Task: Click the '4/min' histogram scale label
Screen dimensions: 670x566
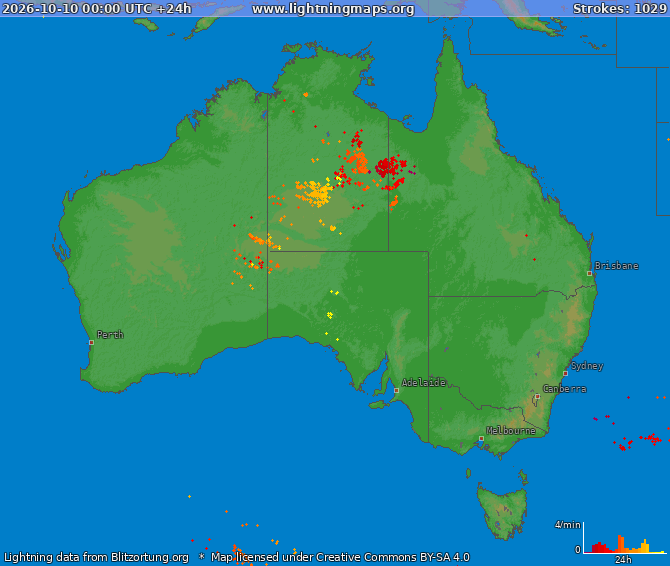Action: (567, 525)
